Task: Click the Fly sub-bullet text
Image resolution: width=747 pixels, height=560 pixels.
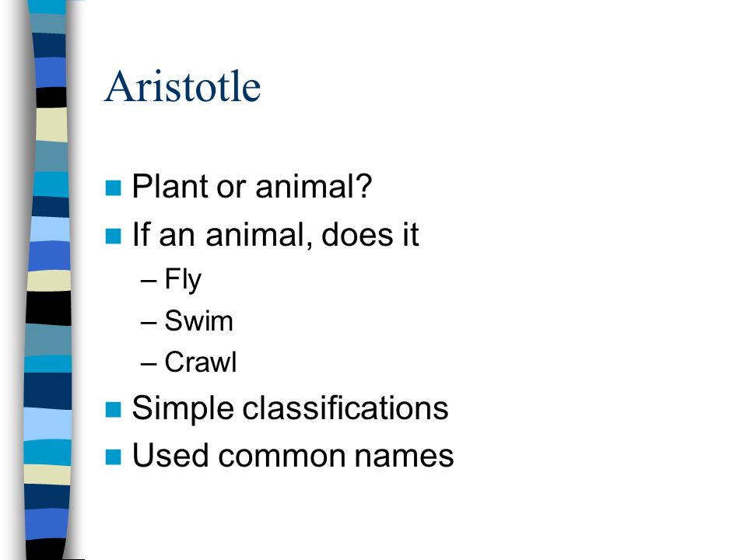Action: (x=183, y=280)
